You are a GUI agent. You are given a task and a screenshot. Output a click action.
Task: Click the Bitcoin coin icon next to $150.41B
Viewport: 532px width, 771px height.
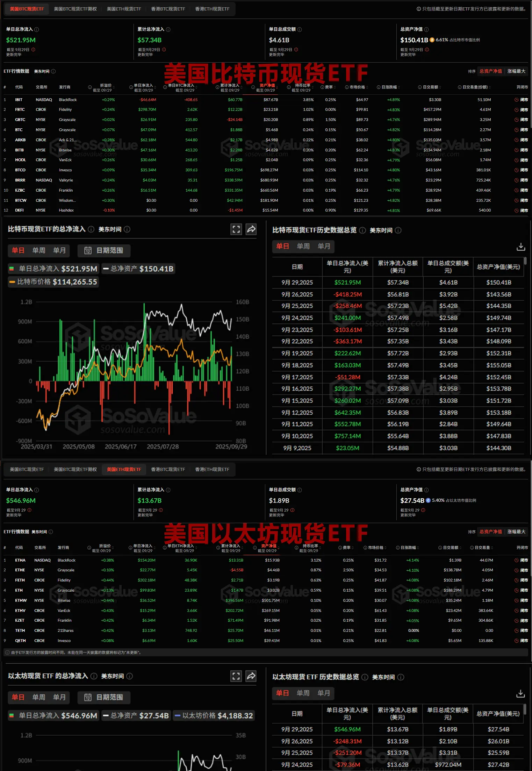click(432, 40)
